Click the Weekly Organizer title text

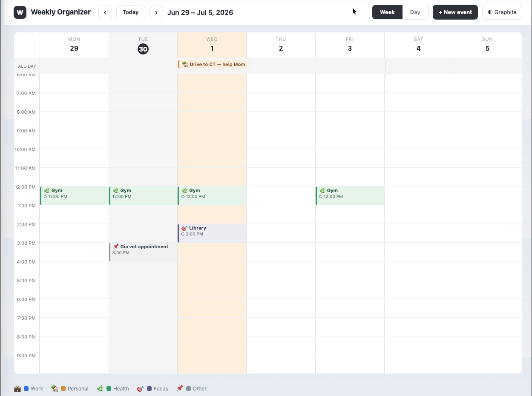[61, 12]
